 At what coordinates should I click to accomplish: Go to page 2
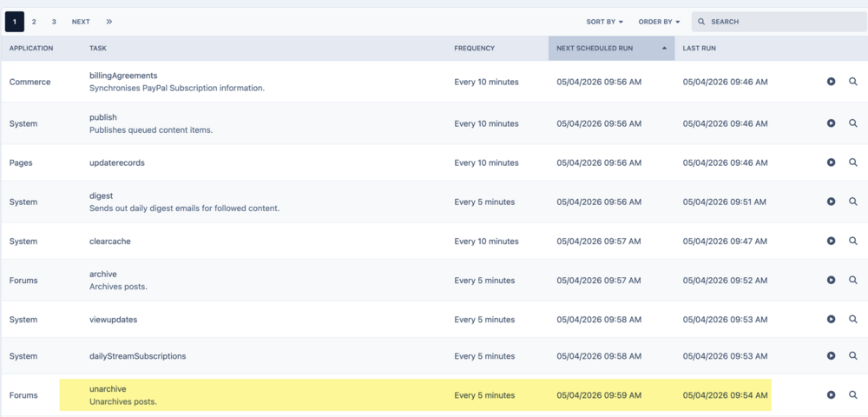(34, 22)
